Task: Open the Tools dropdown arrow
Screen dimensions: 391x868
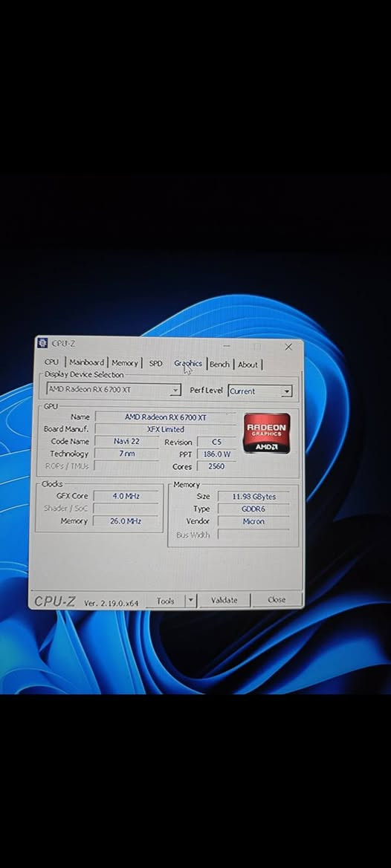Action: (190, 601)
